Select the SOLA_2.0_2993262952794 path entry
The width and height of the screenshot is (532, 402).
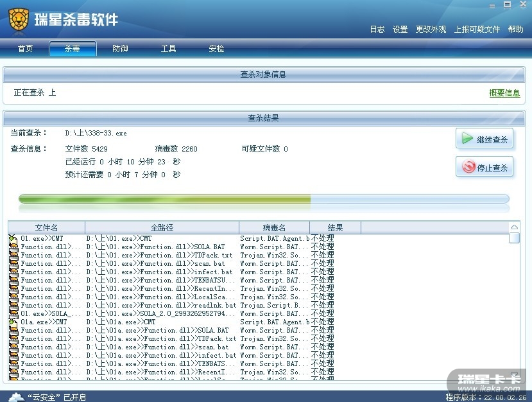160,313
